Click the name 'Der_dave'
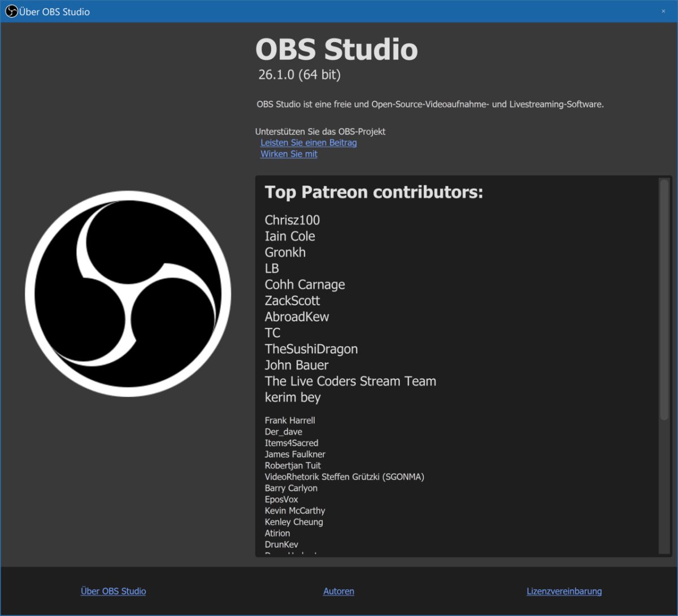Image resolution: width=678 pixels, height=616 pixels. click(284, 432)
